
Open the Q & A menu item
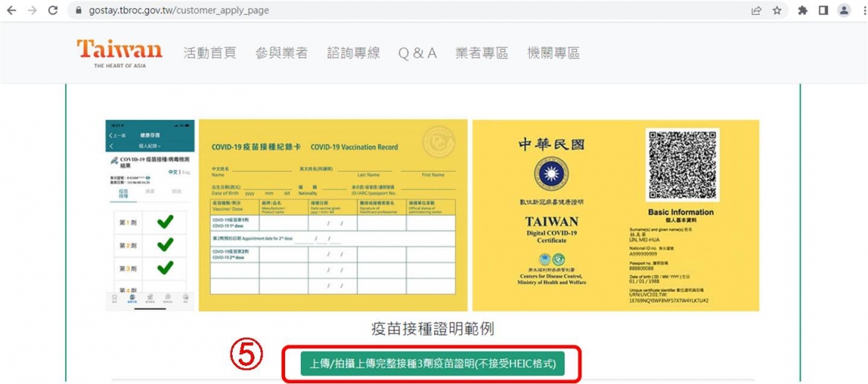(x=418, y=53)
